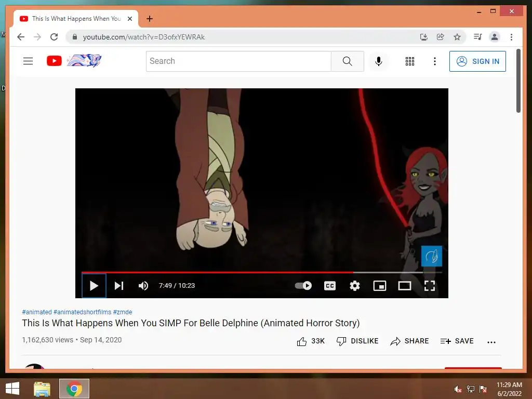Open File Explorer from taskbar

tap(42, 389)
